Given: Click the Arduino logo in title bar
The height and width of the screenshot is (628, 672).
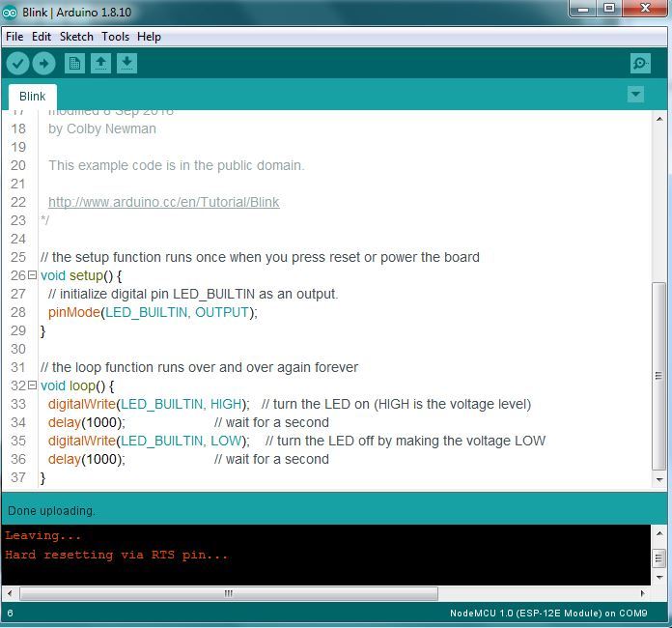Looking at the screenshot, I should coord(10,13).
